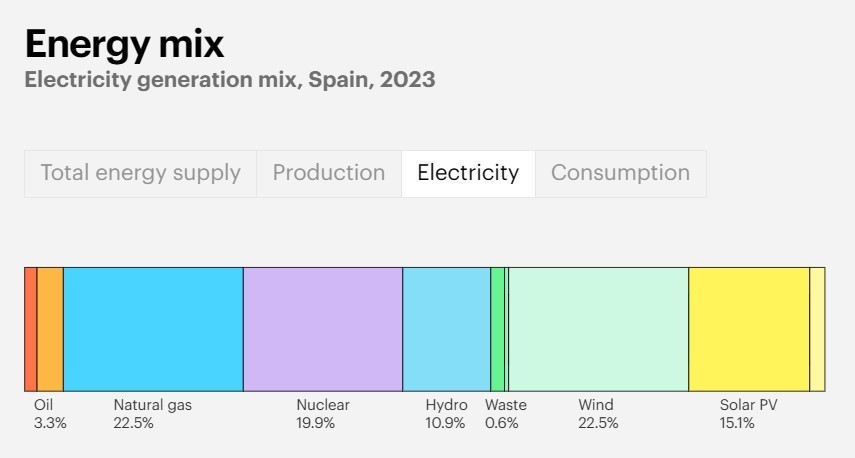Click the Nuclear 19.9% label
The image size is (855, 458).
click(323, 414)
